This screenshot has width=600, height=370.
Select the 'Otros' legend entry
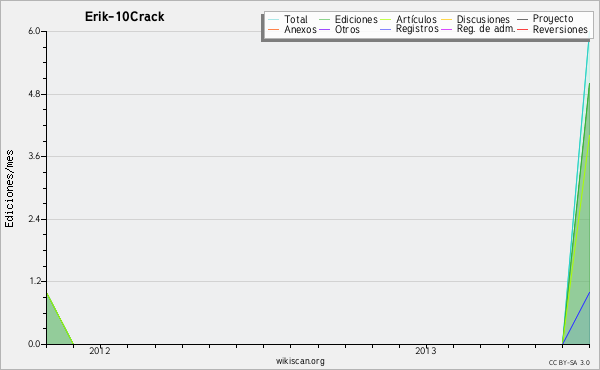coord(347,29)
